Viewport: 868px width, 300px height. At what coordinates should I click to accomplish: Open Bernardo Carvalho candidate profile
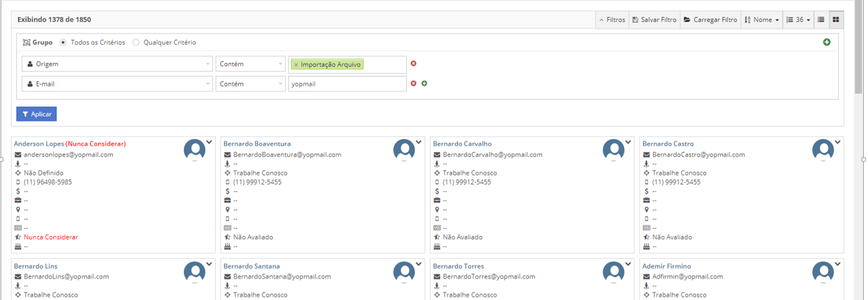coord(462,144)
